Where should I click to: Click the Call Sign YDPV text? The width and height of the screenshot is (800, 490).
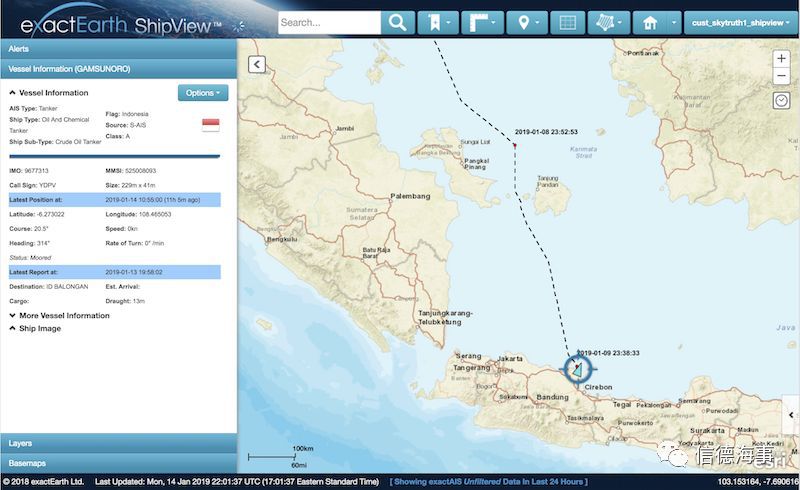point(33,185)
